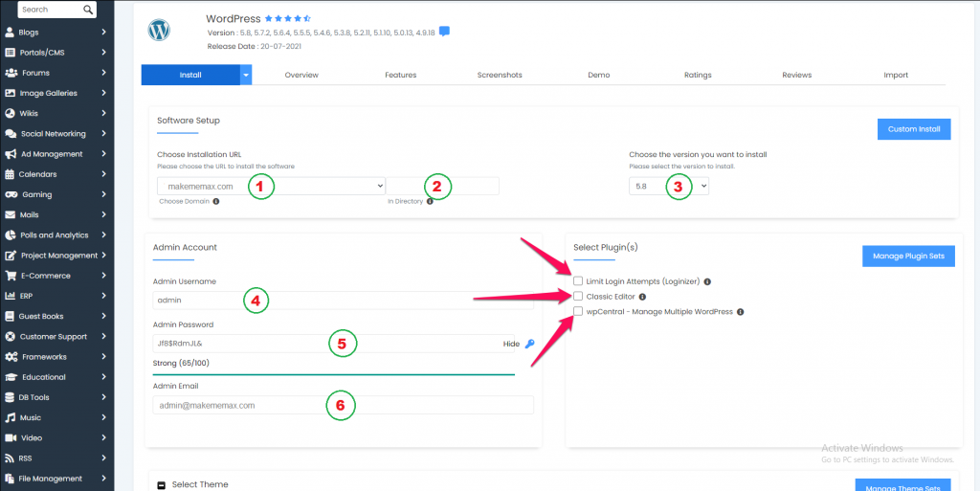980x491 pixels.
Task: Click the Custom Install button
Action: 914,129
